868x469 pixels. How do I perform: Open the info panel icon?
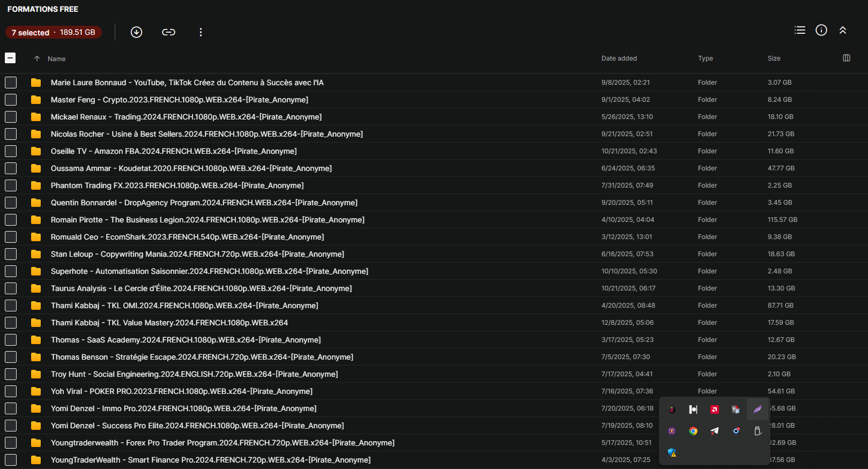[821, 30]
